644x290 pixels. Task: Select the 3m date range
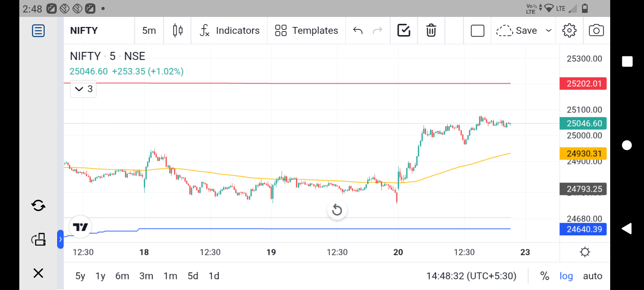point(146,276)
